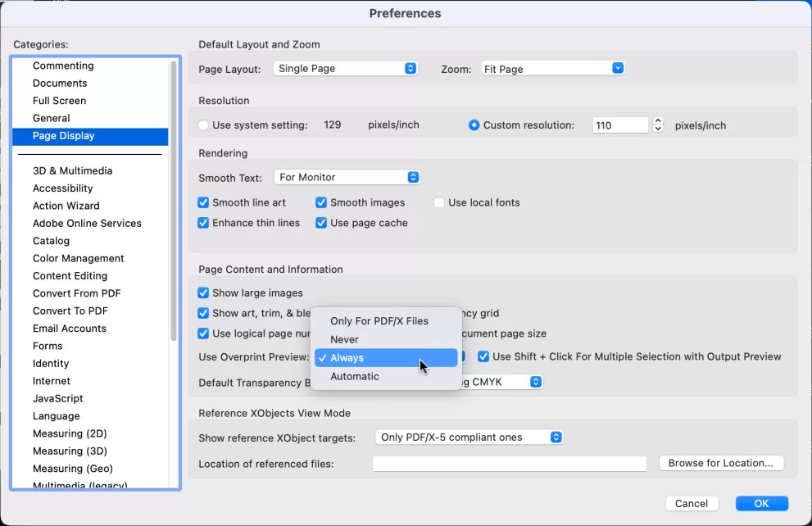Select the Use system setting radio button

click(203, 125)
